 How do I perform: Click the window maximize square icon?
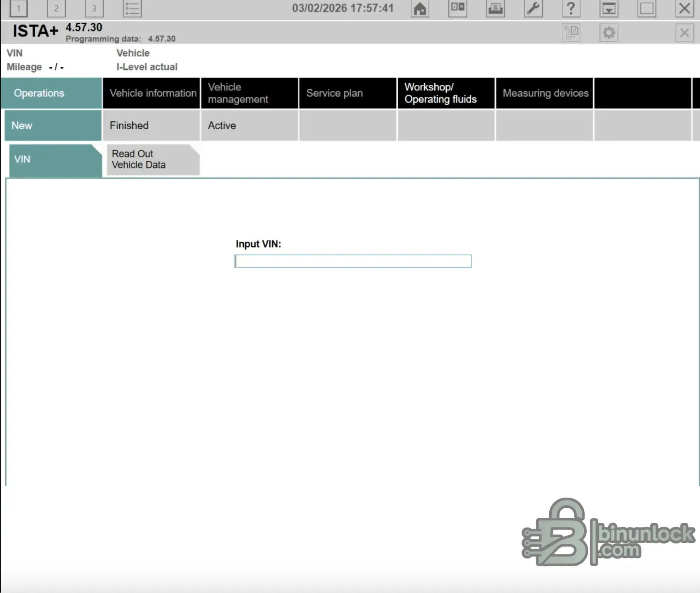click(646, 8)
